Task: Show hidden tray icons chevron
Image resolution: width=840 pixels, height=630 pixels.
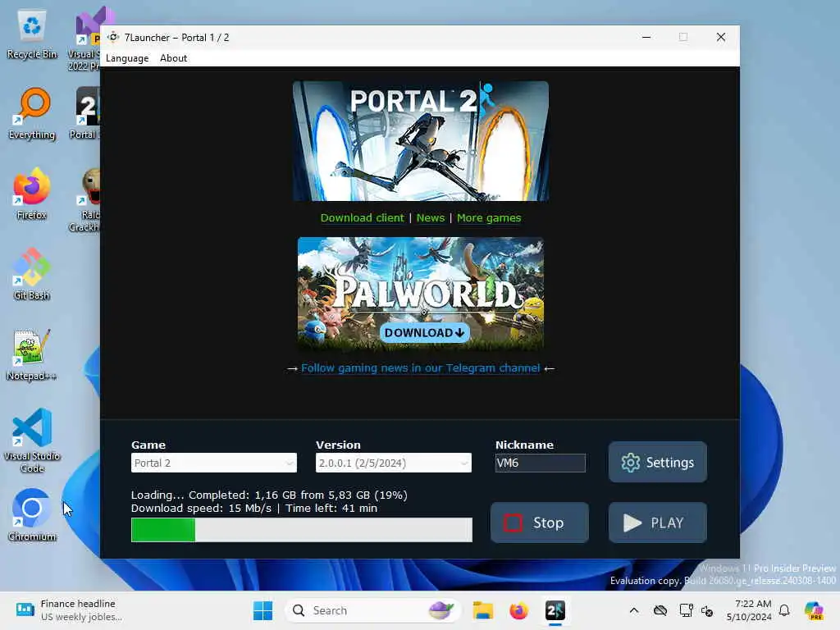Action: (x=634, y=610)
